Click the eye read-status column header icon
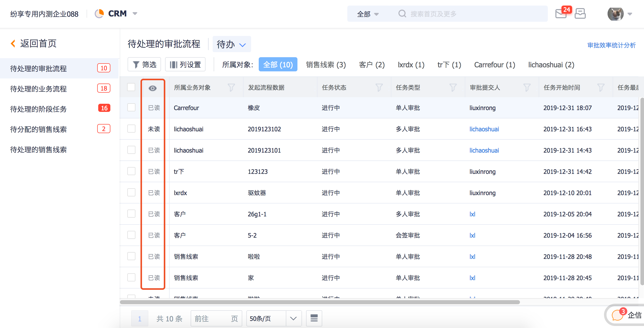This screenshot has width=644, height=328. (153, 88)
